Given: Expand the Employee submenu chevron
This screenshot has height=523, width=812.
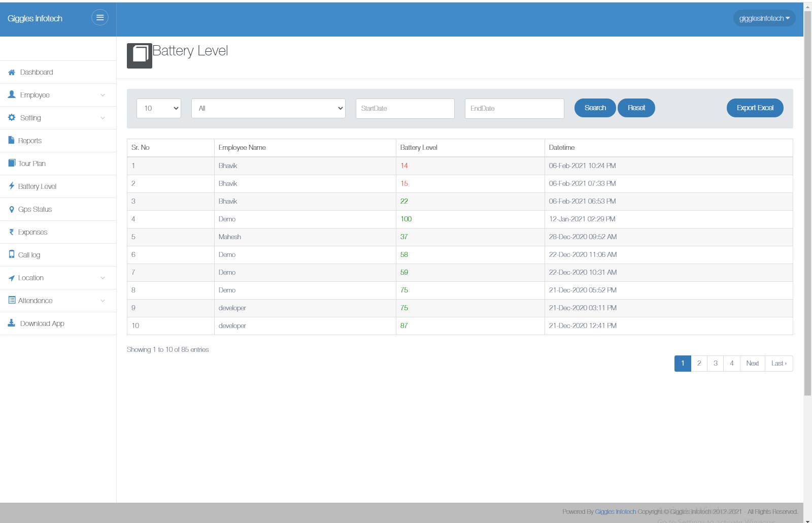Looking at the screenshot, I should [103, 95].
